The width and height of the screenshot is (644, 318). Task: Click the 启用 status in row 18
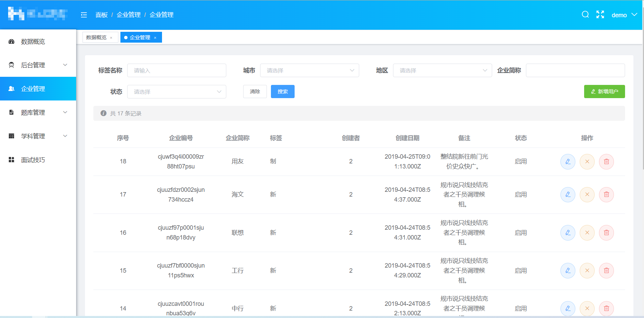521,162
